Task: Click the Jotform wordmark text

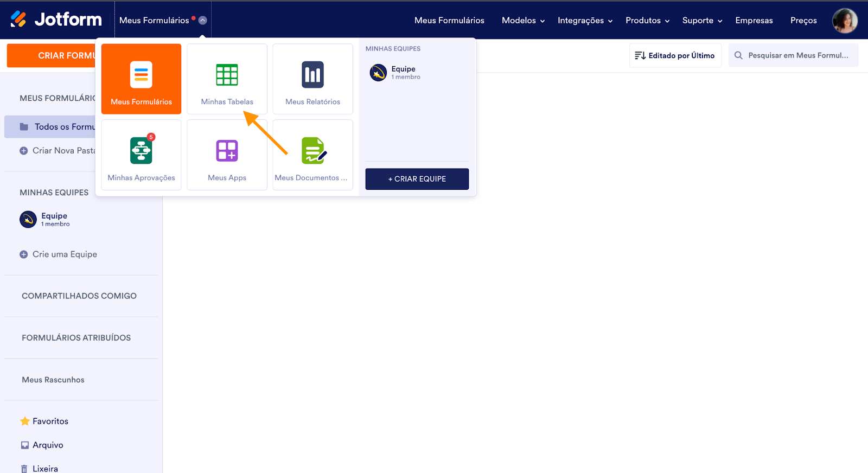Action: click(x=68, y=20)
